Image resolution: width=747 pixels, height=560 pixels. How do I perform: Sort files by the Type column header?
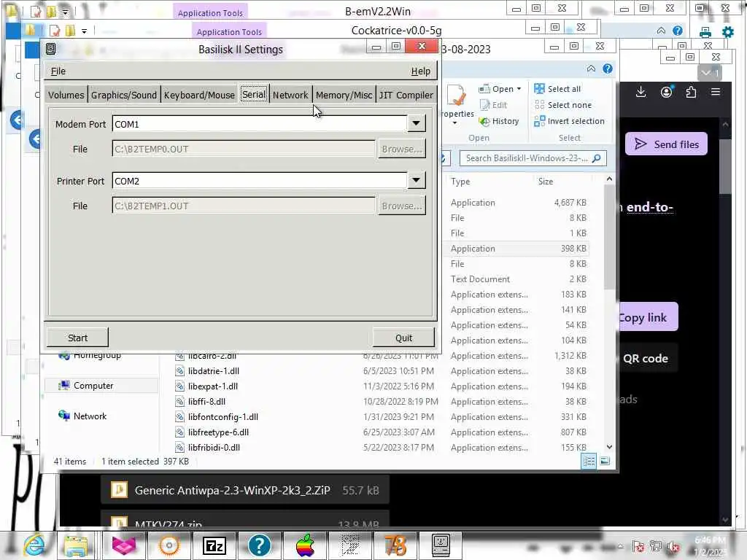pos(460,182)
